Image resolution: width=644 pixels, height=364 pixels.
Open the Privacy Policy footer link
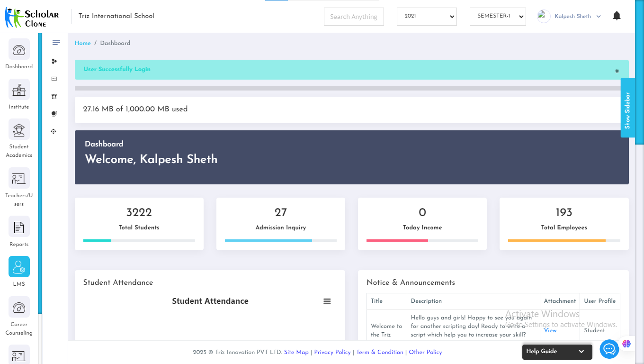[332, 352]
